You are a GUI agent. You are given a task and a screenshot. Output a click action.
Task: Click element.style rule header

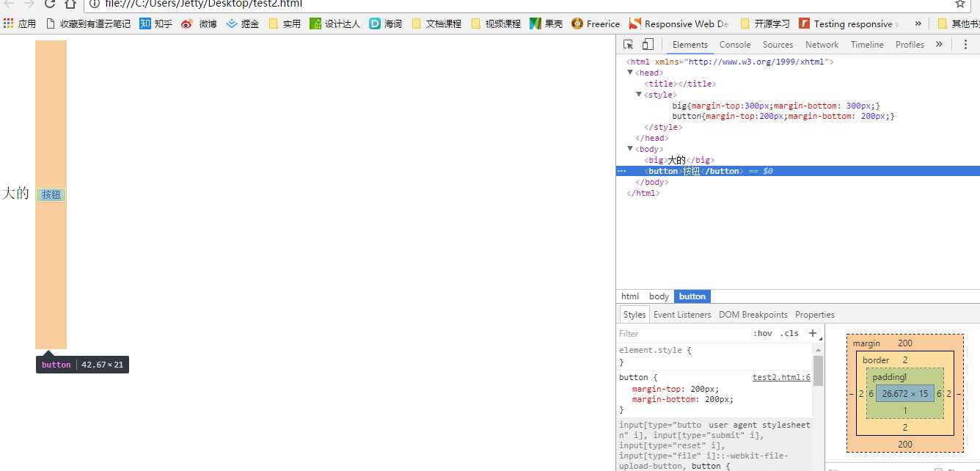[x=655, y=350]
